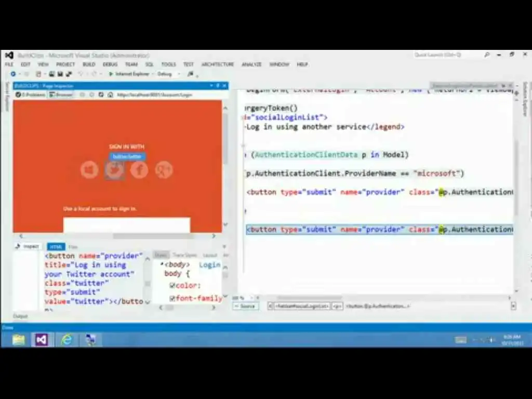This screenshot has width=532, height=399.
Task: Toggle the Inspect element mode button
Action: pos(27,246)
